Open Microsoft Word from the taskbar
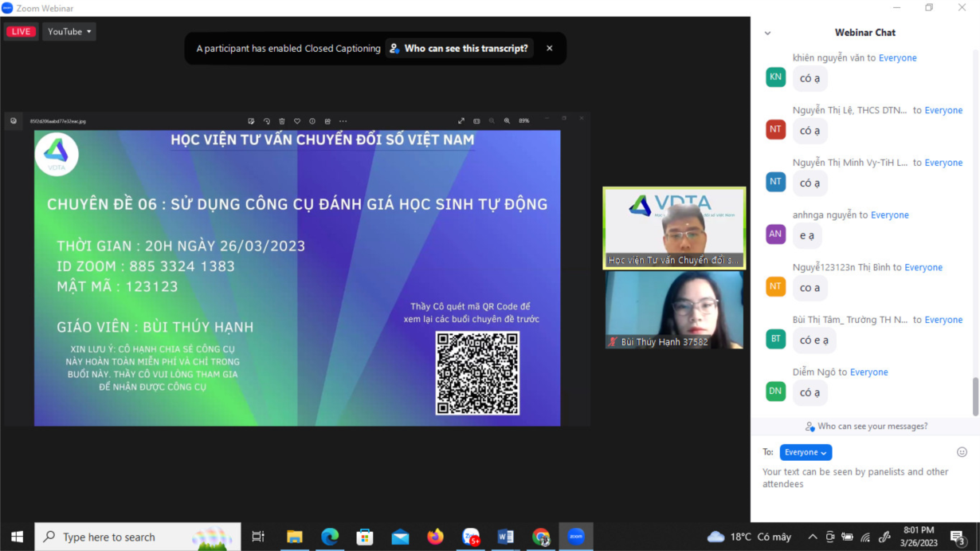 point(505,537)
